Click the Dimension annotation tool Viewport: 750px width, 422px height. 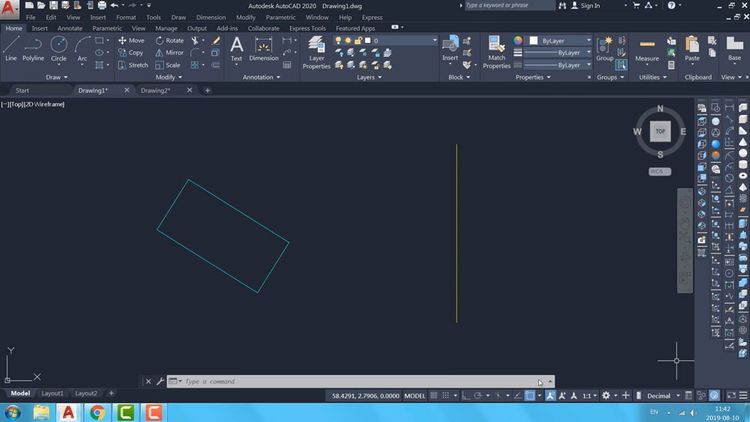click(264, 48)
